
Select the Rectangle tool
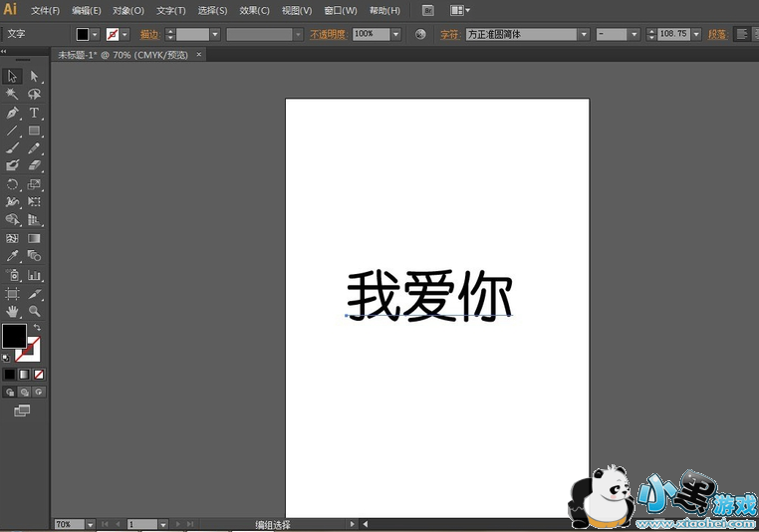34,131
